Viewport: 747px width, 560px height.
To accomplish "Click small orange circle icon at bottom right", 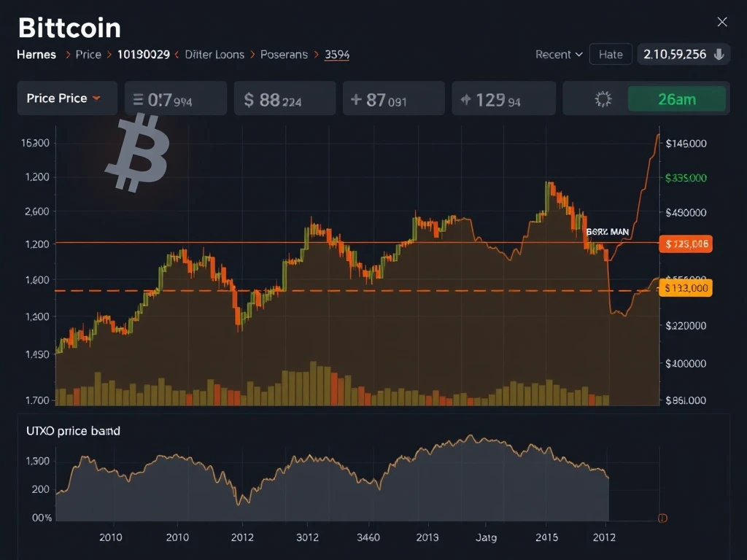I will (662, 518).
